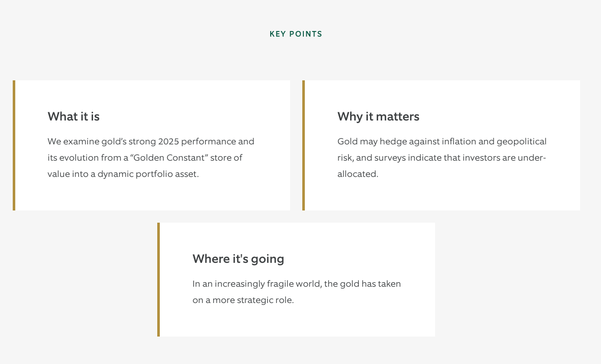Click the gold bar beside What it is

[x=14, y=145]
